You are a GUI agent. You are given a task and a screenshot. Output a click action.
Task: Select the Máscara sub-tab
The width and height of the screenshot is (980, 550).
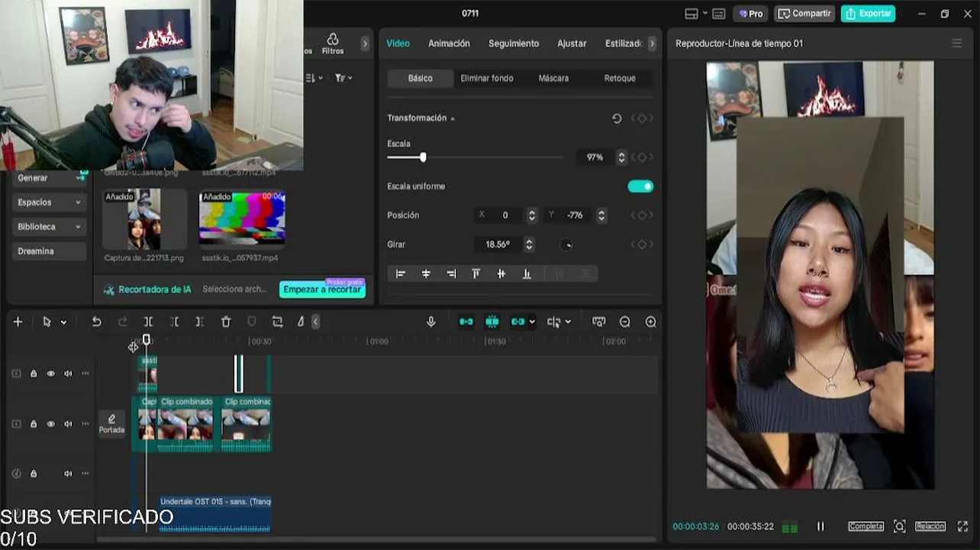click(x=553, y=78)
